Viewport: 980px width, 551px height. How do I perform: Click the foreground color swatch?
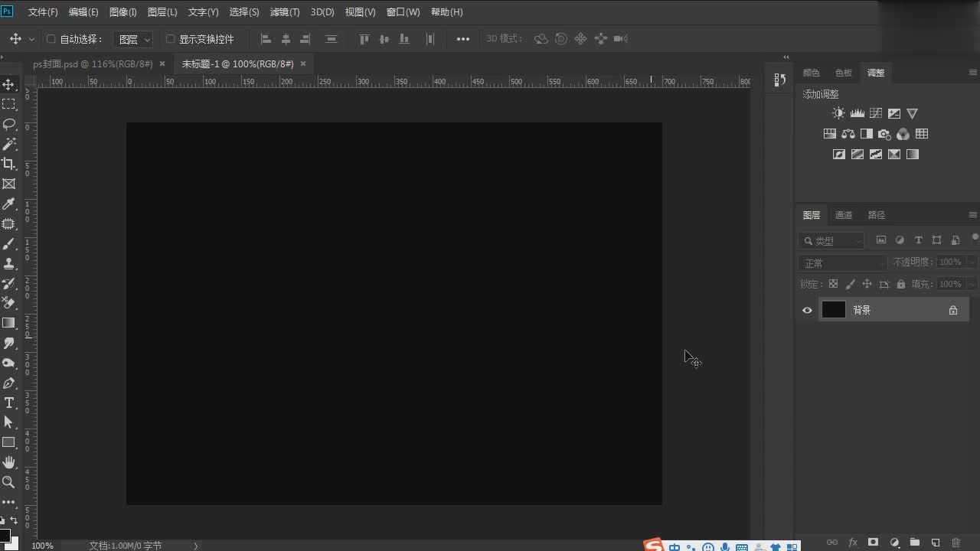point(4,536)
